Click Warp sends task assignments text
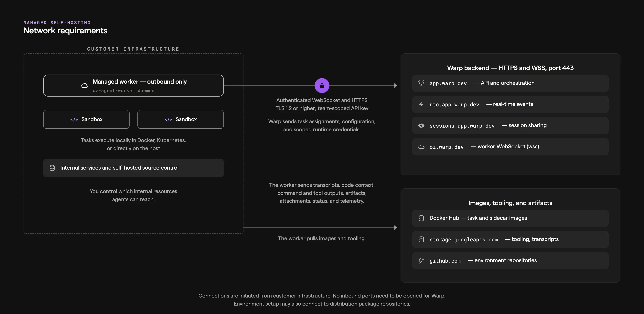Image resolution: width=644 pixels, height=314 pixels. click(x=322, y=126)
